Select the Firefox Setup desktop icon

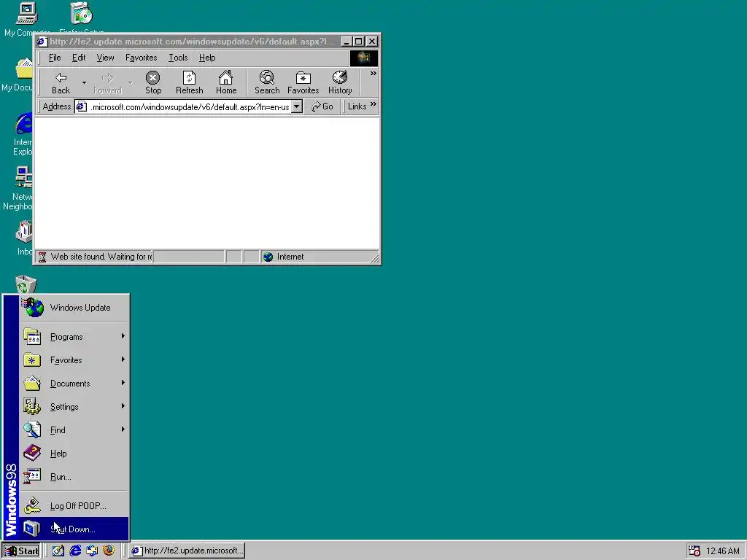[82, 18]
